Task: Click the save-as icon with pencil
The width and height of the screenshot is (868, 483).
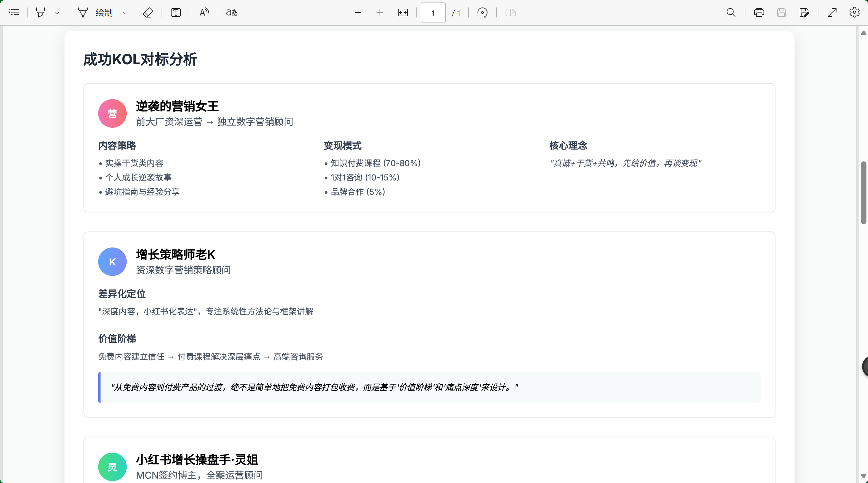Action: pos(804,12)
